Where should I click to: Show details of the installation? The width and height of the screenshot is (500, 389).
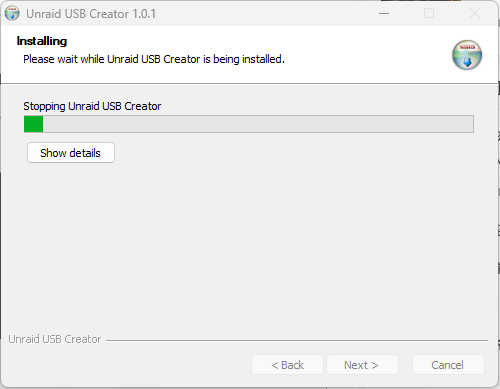pos(71,153)
